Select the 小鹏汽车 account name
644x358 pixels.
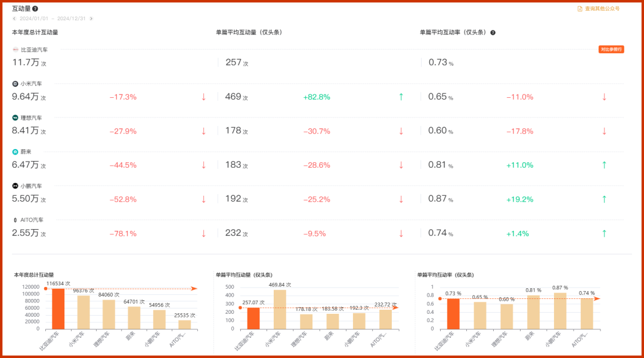pyautogui.click(x=31, y=186)
